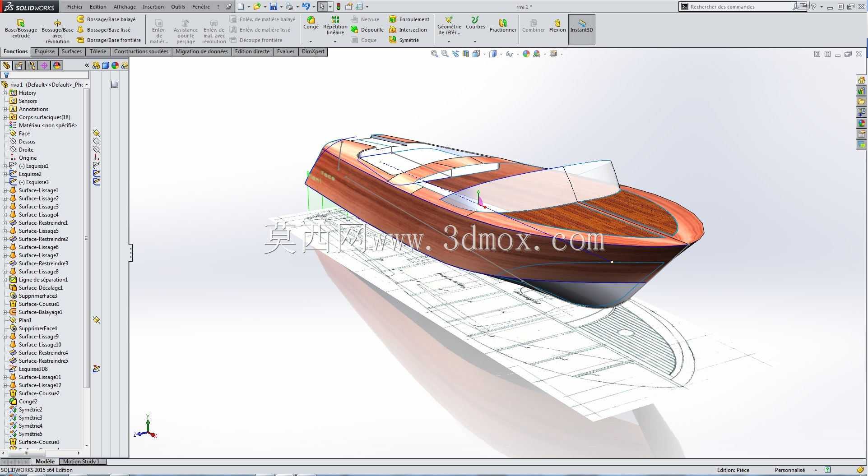
Task: Rebuild model traffic light icon
Action: point(339,6)
